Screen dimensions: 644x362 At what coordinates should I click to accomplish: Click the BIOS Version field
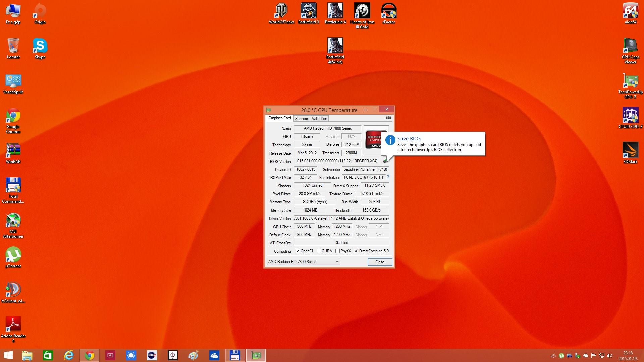pyautogui.click(x=337, y=161)
